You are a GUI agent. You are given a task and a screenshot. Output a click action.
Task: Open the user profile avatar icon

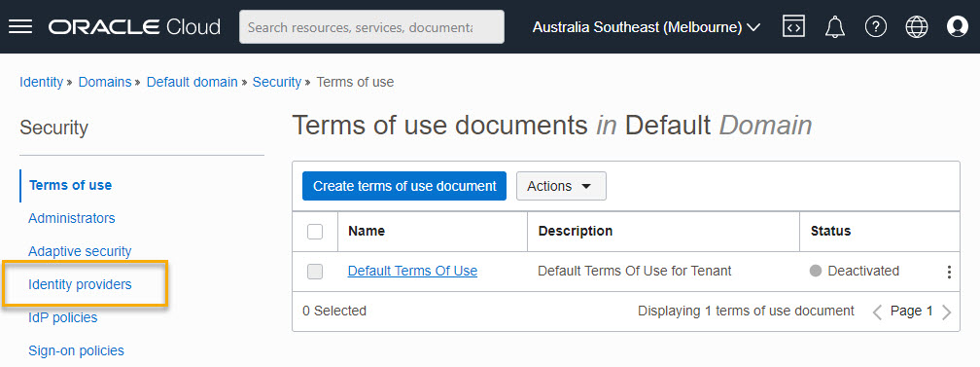coord(957,27)
